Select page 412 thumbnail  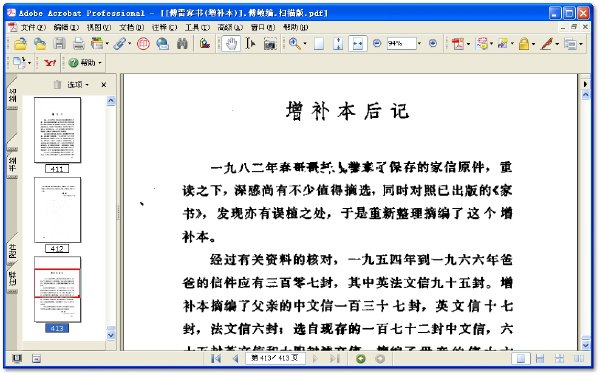[57, 210]
